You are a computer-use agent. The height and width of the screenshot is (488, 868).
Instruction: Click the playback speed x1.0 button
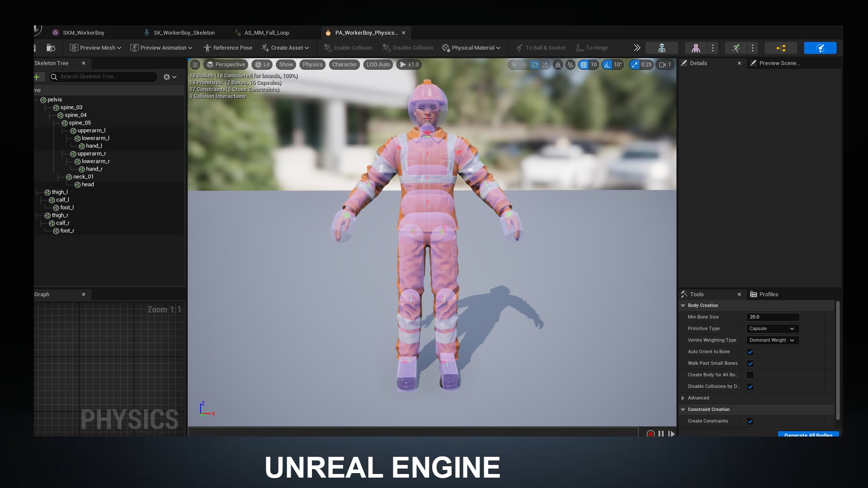409,65
